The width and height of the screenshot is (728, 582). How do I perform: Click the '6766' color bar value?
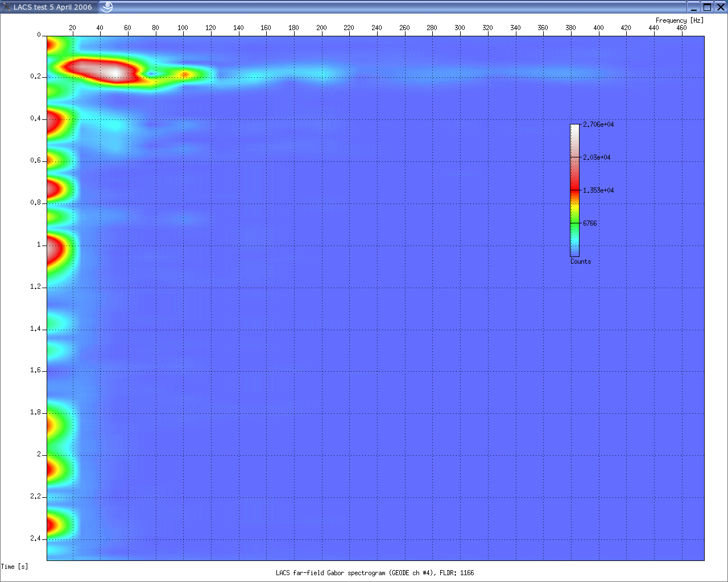[590, 223]
